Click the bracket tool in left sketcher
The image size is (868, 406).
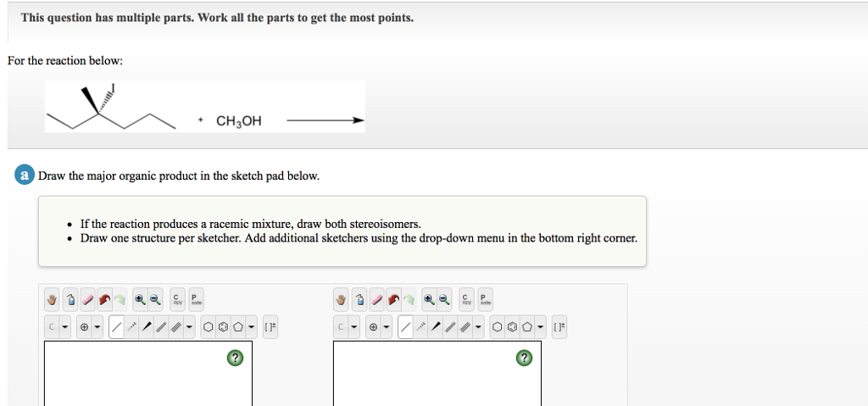tap(270, 327)
